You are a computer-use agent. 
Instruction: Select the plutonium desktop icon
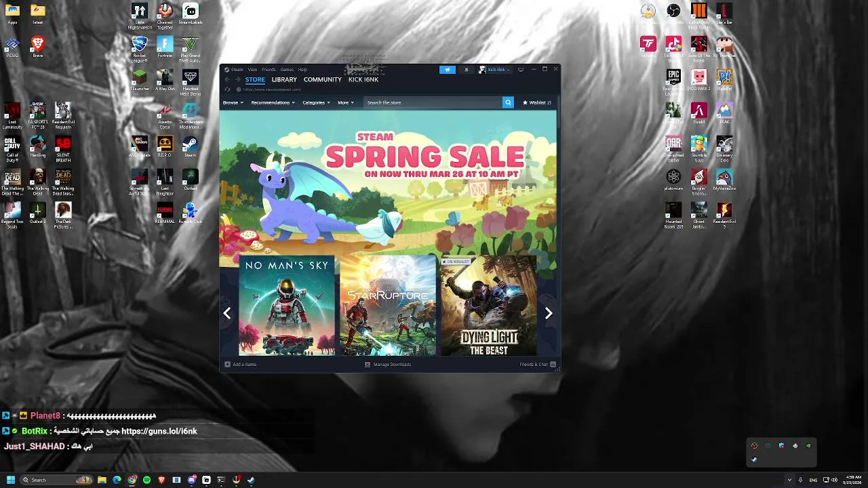pyautogui.click(x=673, y=180)
